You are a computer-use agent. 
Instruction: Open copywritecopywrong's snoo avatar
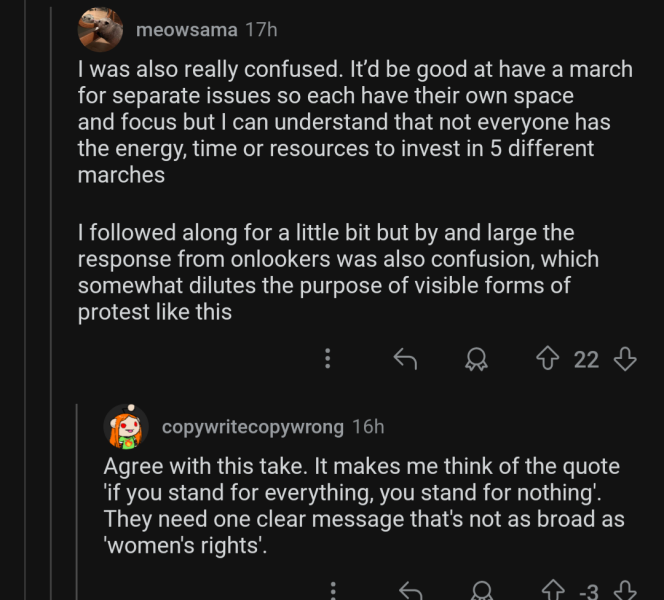127,427
